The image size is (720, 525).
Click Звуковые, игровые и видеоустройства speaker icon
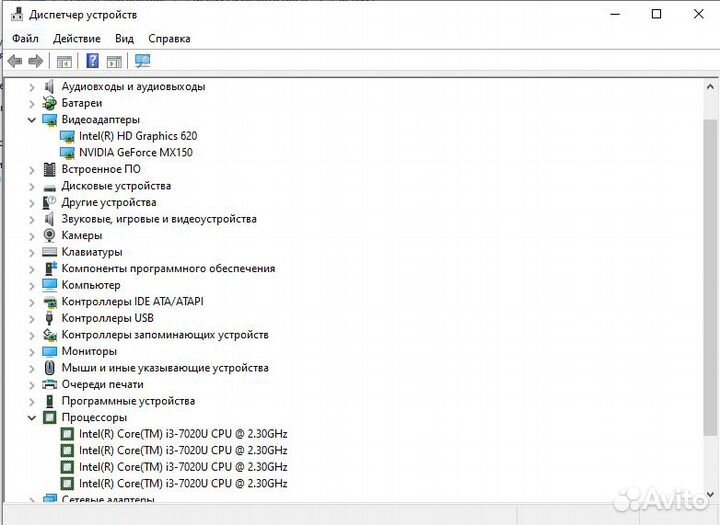point(49,219)
